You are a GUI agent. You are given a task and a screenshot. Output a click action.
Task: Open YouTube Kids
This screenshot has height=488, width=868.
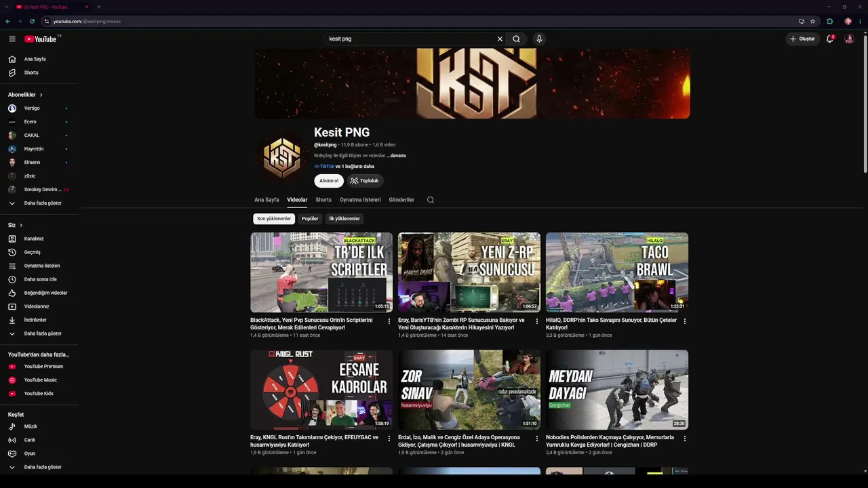pos(39,394)
